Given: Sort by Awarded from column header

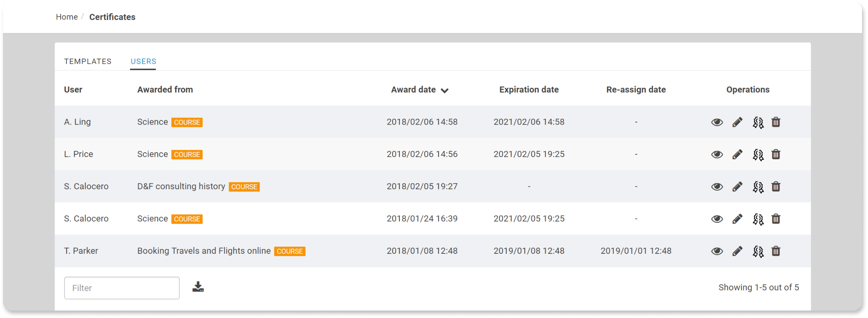Looking at the screenshot, I should pyautogui.click(x=165, y=90).
